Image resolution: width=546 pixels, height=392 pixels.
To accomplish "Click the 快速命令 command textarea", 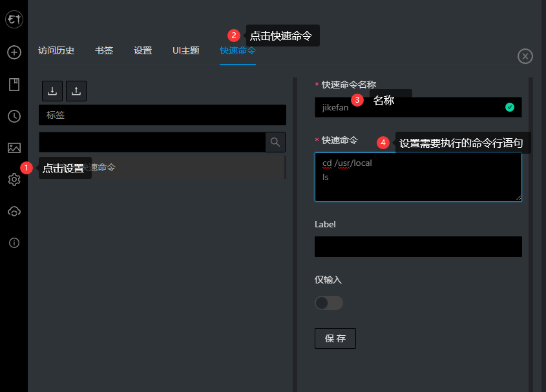I will pyautogui.click(x=418, y=177).
